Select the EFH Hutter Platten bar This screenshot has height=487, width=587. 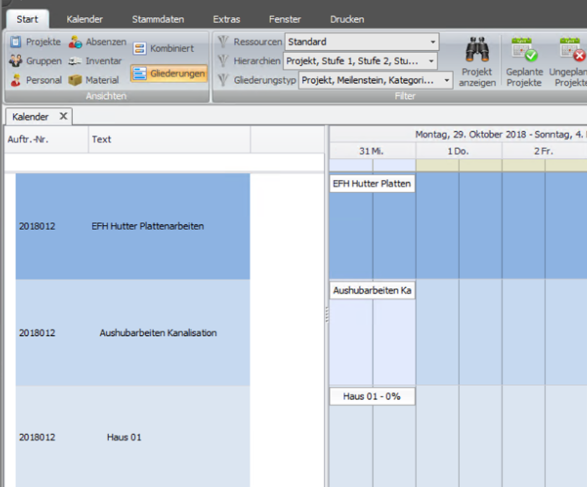pyautogui.click(x=372, y=184)
